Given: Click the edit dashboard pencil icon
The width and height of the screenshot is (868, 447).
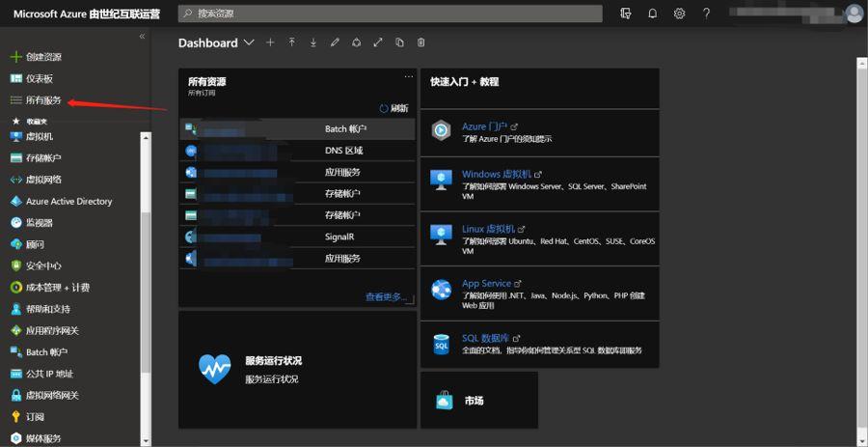Looking at the screenshot, I should click(335, 42).
